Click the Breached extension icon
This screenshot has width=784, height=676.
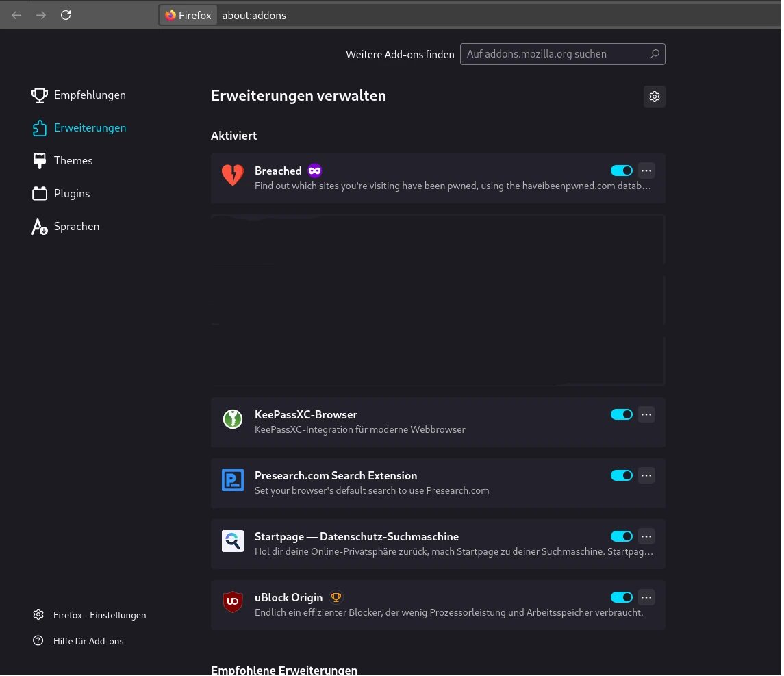pos(233,175)
